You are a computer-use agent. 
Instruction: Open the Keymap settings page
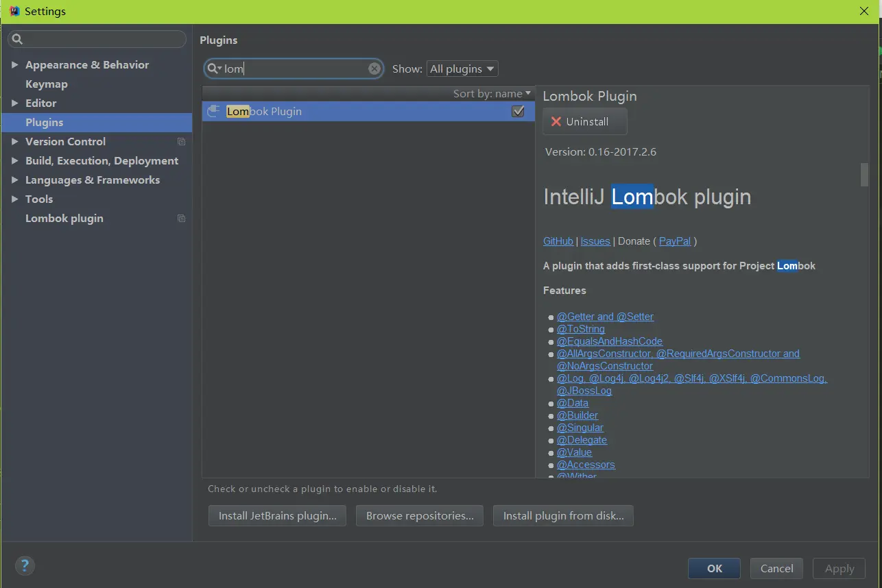(x=47, y=84)
